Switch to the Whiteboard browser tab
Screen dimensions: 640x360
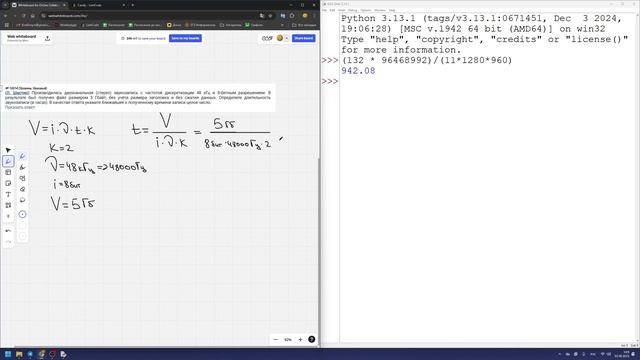click(x=38, y=5)
